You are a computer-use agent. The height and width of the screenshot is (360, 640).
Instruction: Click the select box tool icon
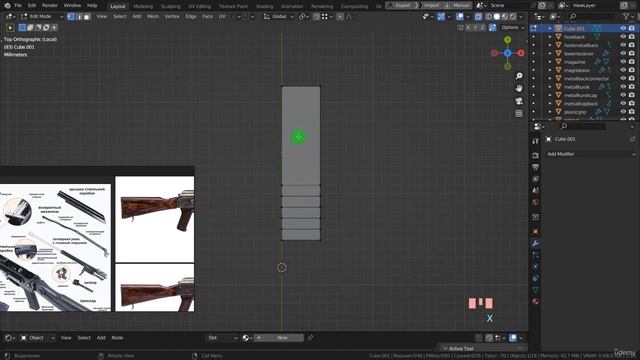tap(10, 28)
